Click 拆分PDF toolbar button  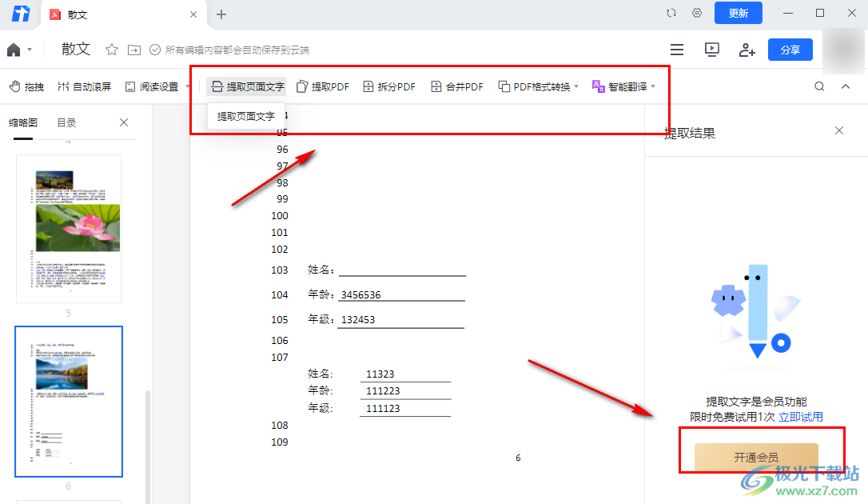389,86
